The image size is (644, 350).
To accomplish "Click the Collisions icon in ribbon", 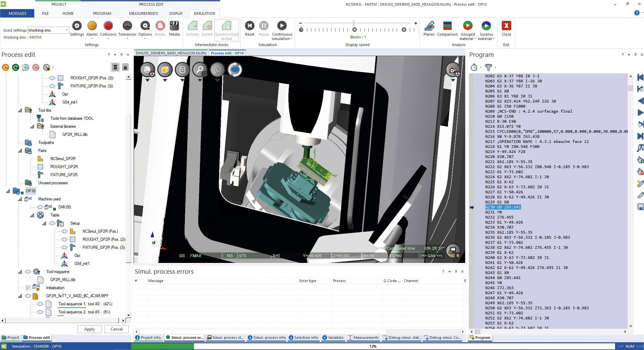I will tap(108, 26).
